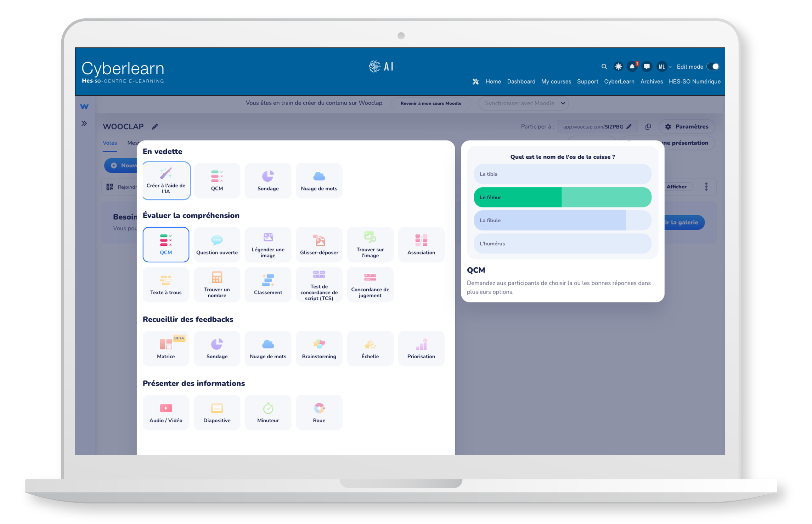
Task: Toggle Edit mode switch
Action: click(x=713, y=67)
